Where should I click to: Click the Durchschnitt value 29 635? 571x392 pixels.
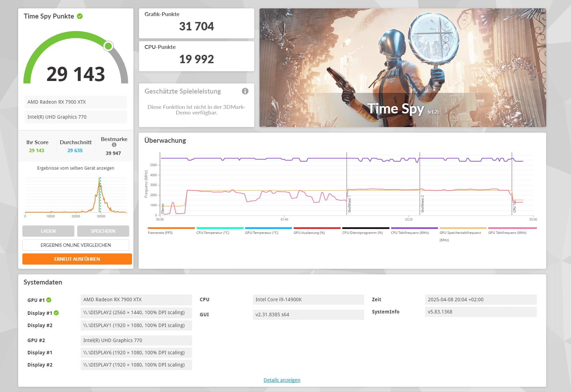[x=75, y=150]
